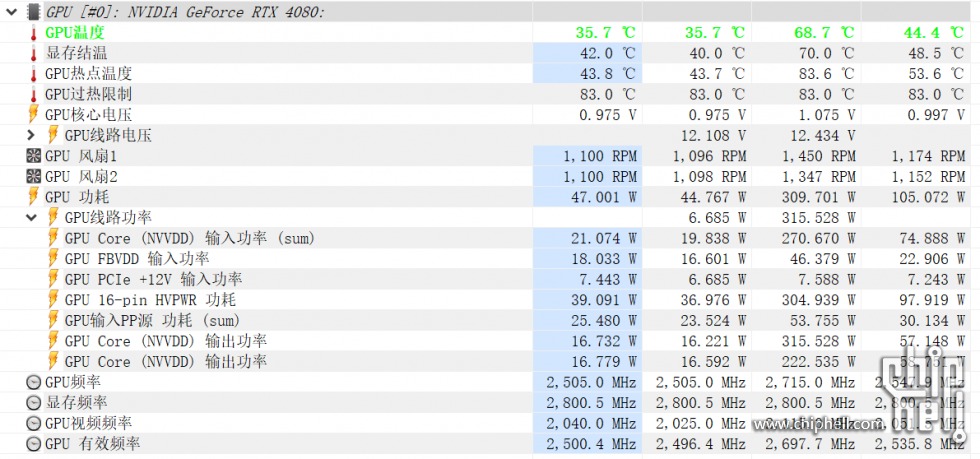Click the lightning icon in the 16.732 W row

[54, 341]
